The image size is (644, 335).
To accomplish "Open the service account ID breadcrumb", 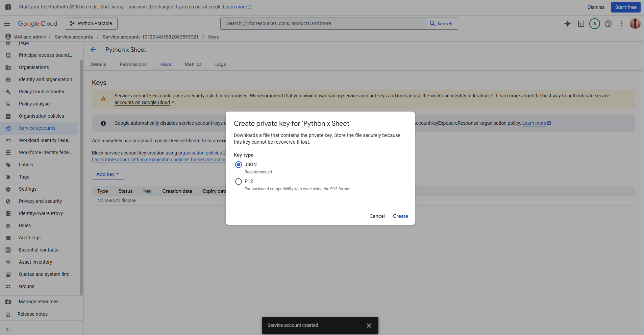I will 150,37.
